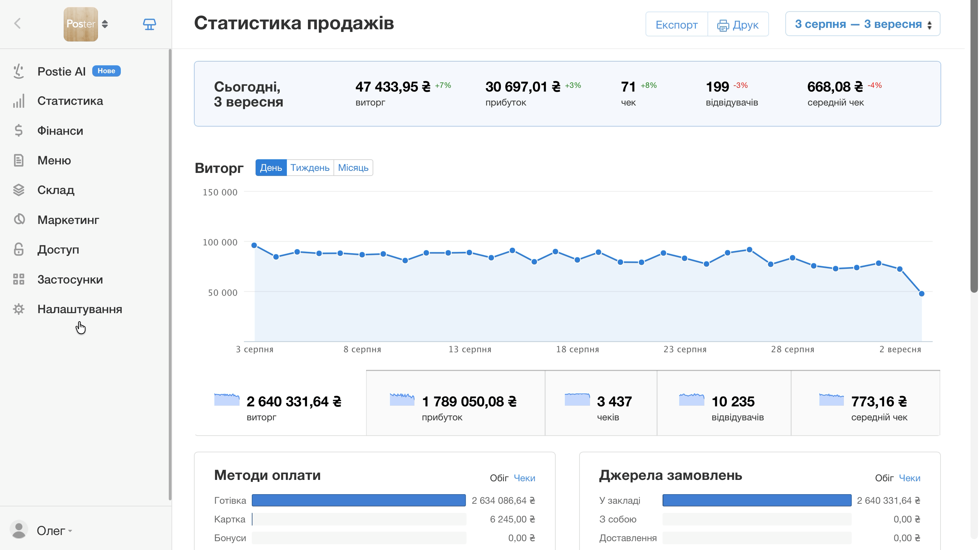Click the back chevron arrow icon

pos(17,23)
